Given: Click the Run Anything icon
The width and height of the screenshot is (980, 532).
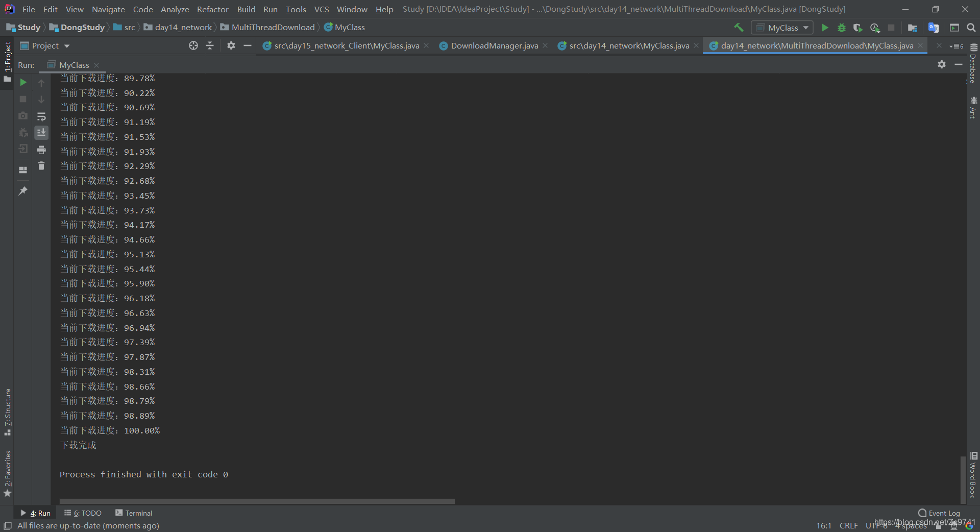Looking at the screenshot, I should [954, 28].
